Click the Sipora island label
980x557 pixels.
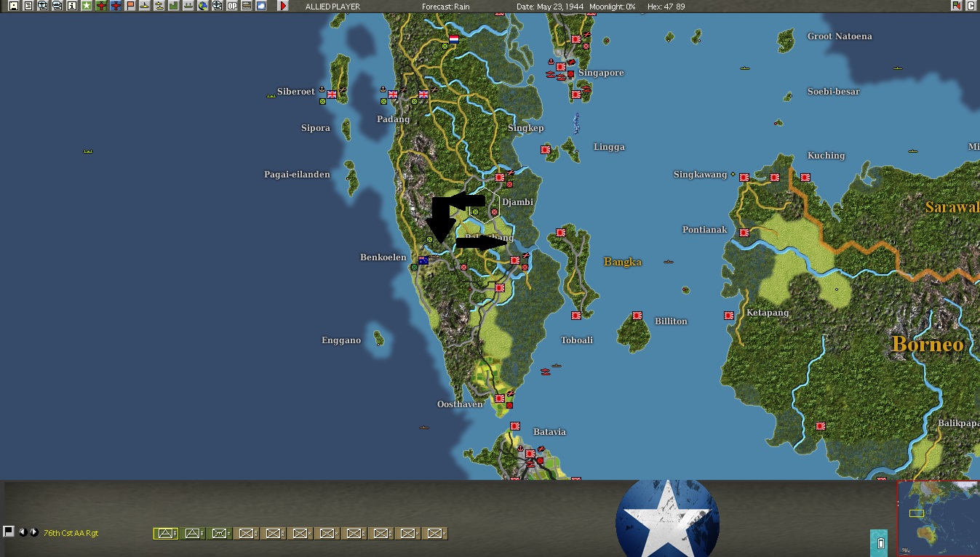[x=316, y=128]
